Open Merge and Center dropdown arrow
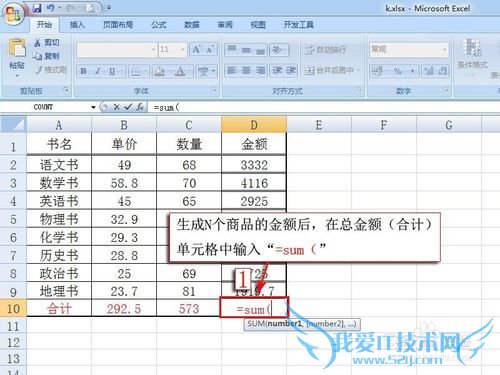Viewport: 500px width, 375px height. 359,70
